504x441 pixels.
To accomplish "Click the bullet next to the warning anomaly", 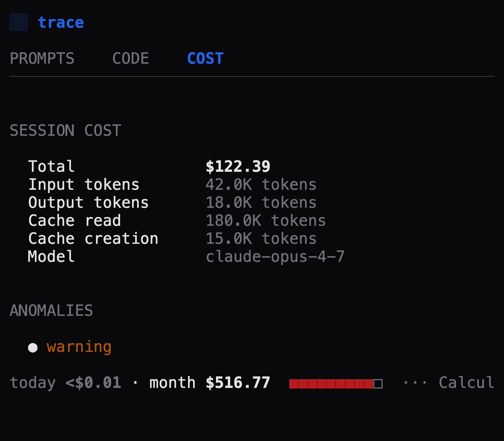I will (x=33, y=348).
